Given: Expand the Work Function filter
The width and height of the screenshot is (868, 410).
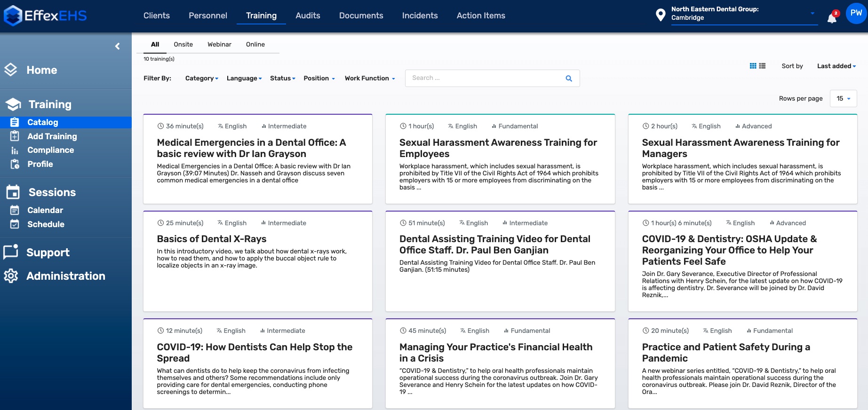Looking at the screenshot, I should (370, 79).
